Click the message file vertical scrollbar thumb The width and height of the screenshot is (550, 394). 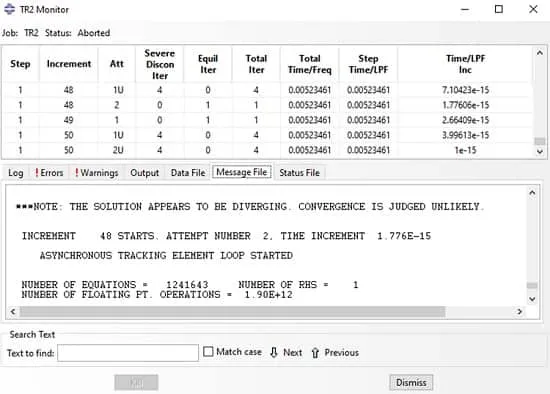point(532,285)
